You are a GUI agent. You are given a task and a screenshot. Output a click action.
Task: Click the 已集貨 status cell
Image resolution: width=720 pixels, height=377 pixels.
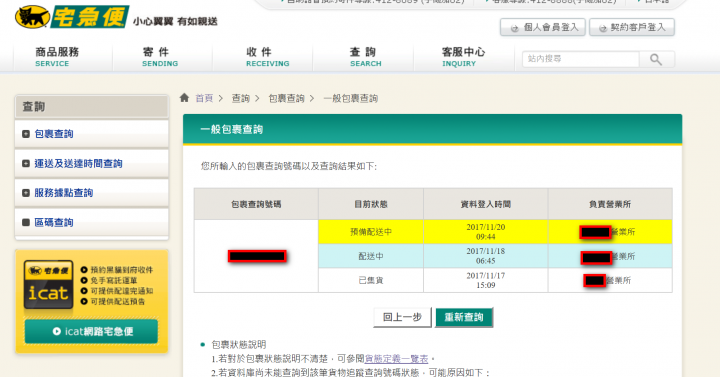coord(371,280)
